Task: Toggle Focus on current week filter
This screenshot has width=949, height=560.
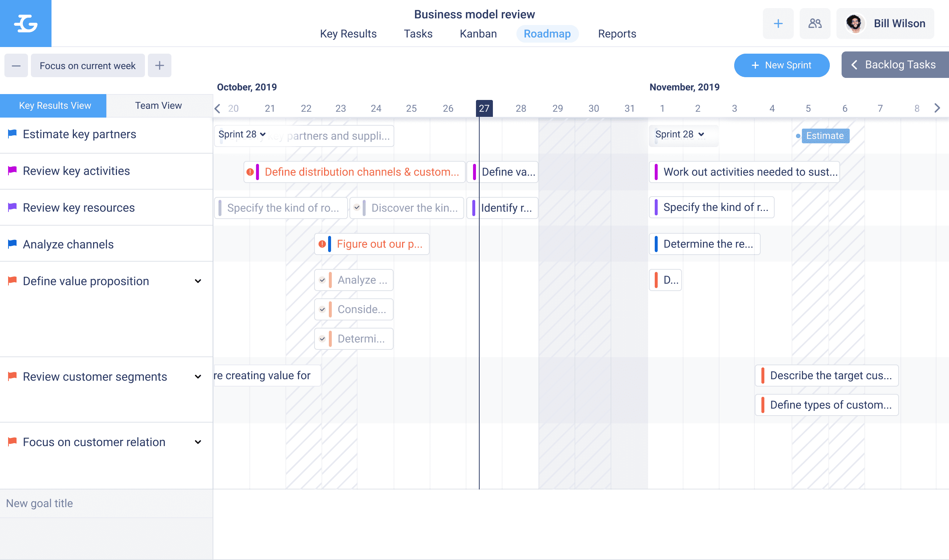Action: coord(88,65)
